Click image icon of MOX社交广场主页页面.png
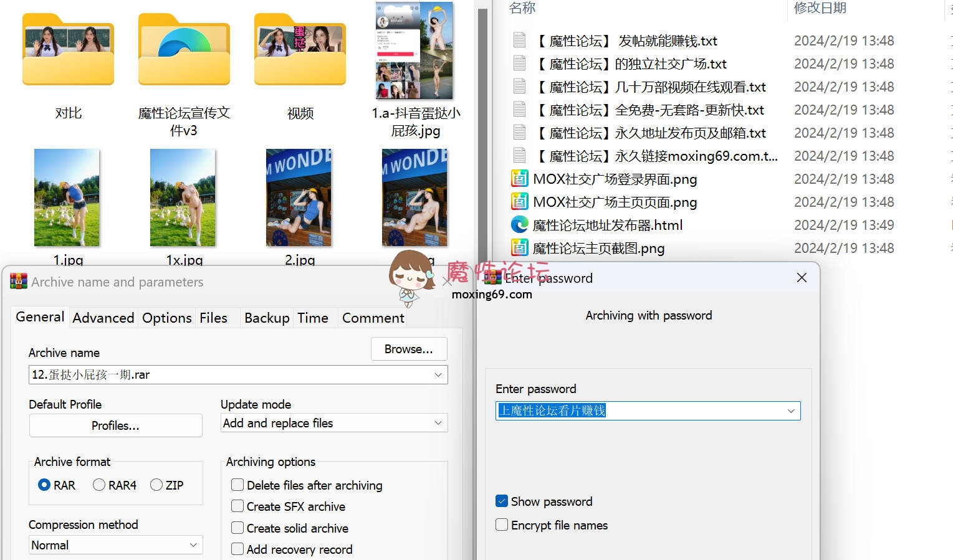 pos(519,202)
